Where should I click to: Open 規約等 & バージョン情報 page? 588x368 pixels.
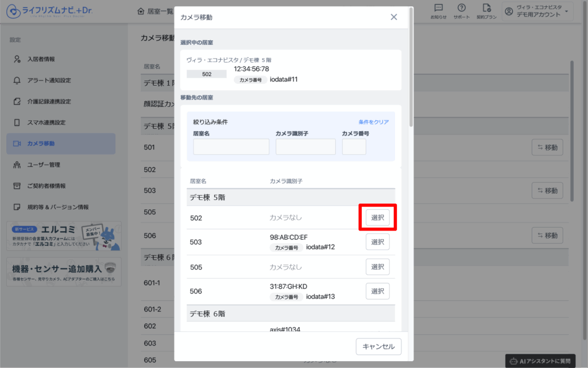pyautogui.click(x=57, y=207)
